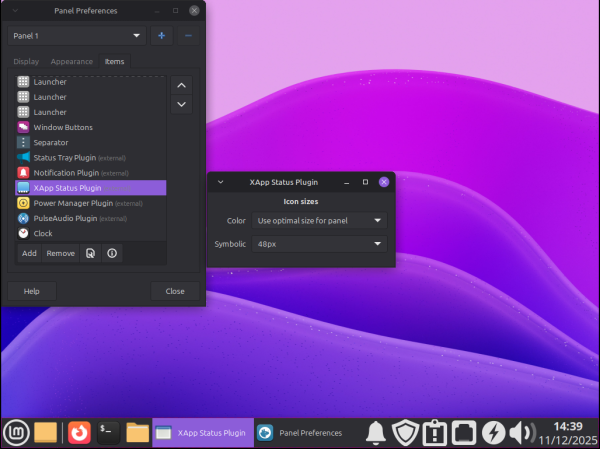The height and width of the screenshot is (449, 600).
Task: Open the Color icon size dropdown
Action: (319, 220)
